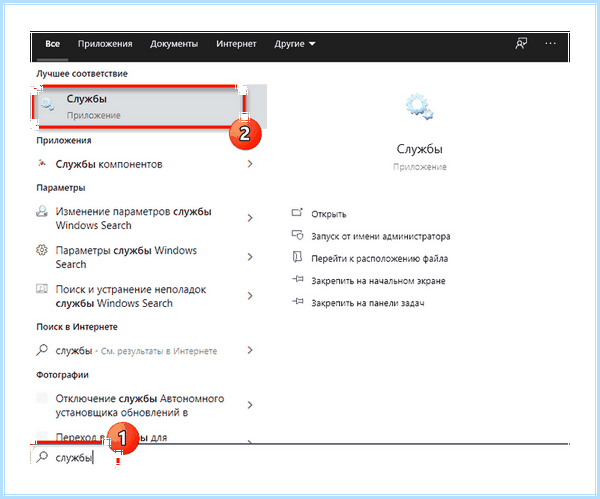The image size is (600, 499).
Task: Click pin icon beside Закрепить на начальном экране
Action: [298, 279]
